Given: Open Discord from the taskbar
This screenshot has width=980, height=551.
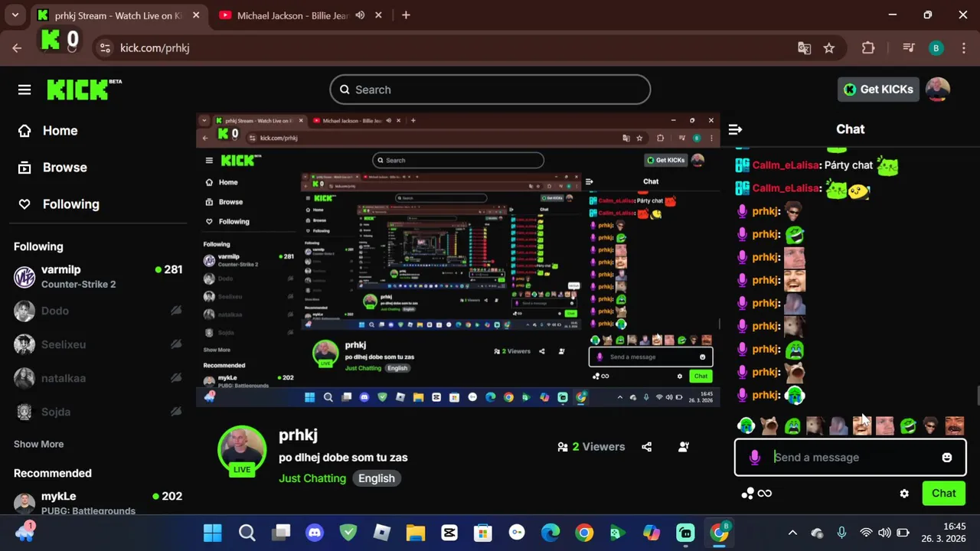Looking at the screenshot, I should pos(315,533).
